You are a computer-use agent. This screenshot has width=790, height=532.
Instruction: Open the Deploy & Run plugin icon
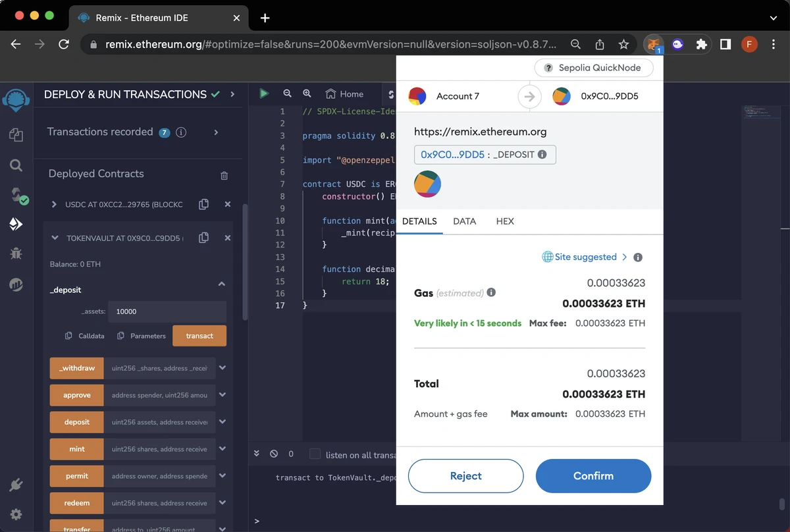coord(16,225)
